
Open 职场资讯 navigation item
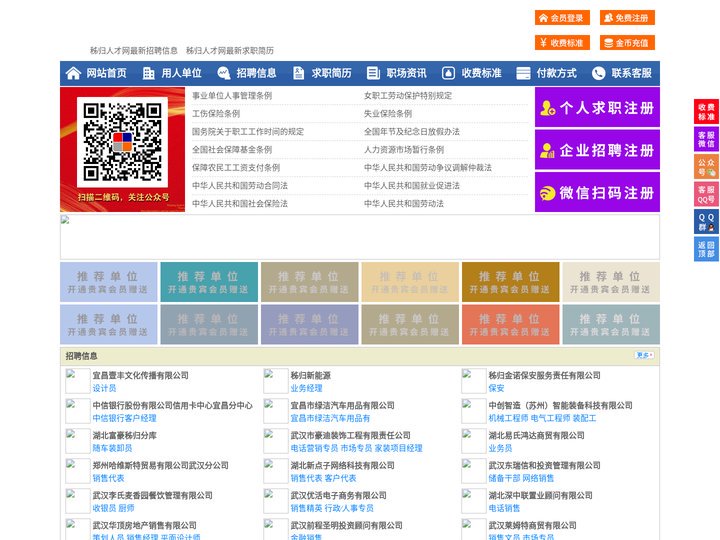(x=406, y=73)
